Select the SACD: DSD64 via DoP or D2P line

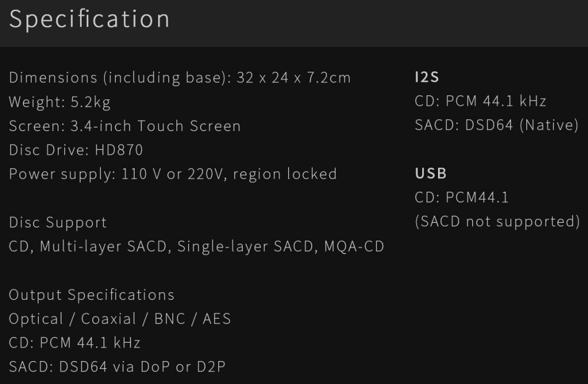click(118, 367)
